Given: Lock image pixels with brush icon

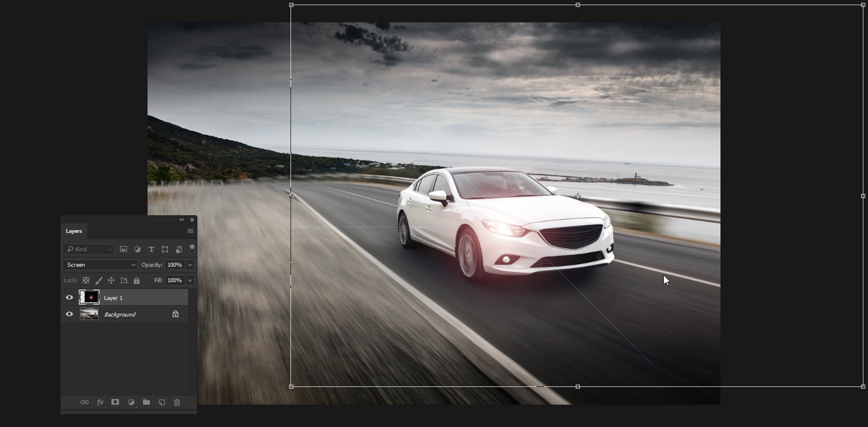Looking at the screenshot, I should pyautogui.click(x=98, y=281).
